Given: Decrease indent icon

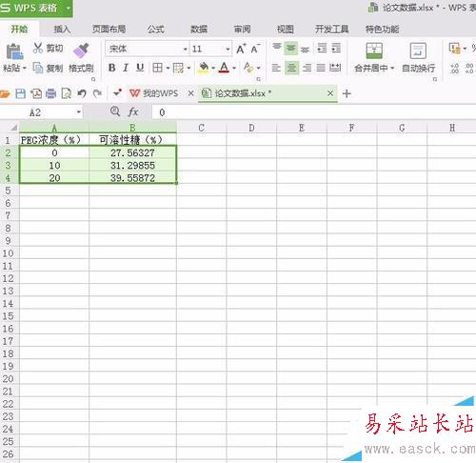Looking at the screenshot, I should pos(322,49).
